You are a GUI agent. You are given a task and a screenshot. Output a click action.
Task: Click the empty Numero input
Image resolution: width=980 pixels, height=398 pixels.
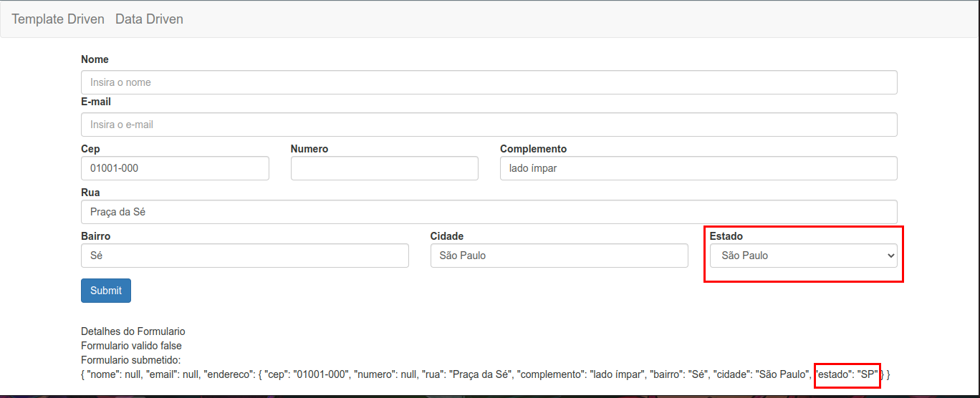point(385,168)
